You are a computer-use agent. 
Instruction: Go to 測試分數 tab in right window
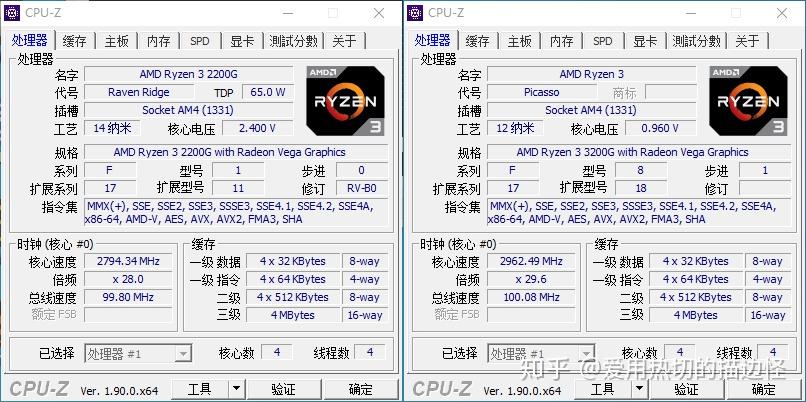pyautogui.click(x=697, y=41)
